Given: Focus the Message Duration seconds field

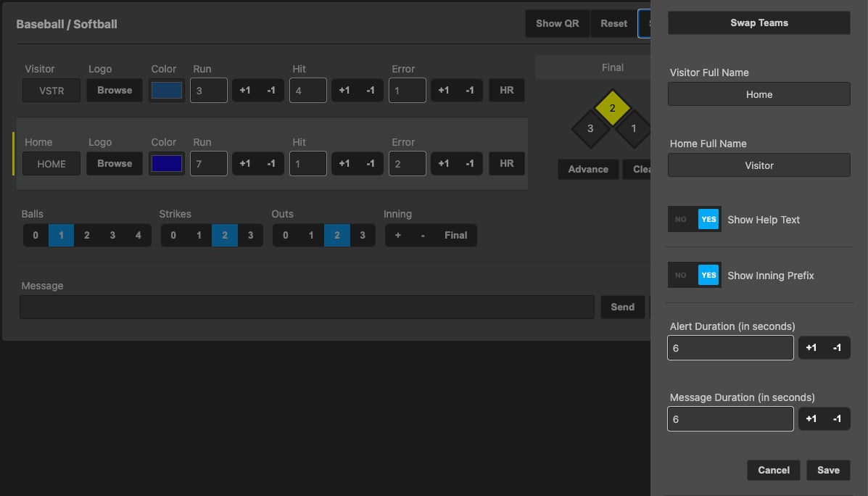Looking at the screenshot, I should (730, 419).
